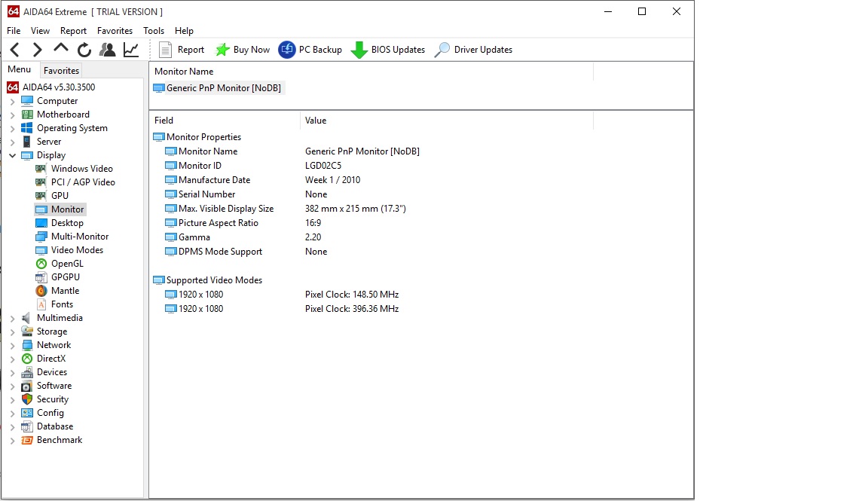Refresh the page using the circular arrow
Viewport: 868px width, 501px height.
click(84, 50)
